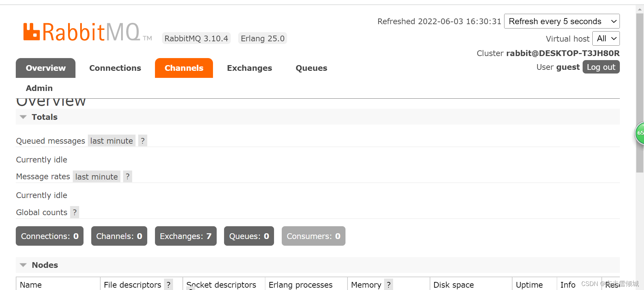Click the guest user name
This screenshot has height=290, width=644.
(x=568, y=67)
